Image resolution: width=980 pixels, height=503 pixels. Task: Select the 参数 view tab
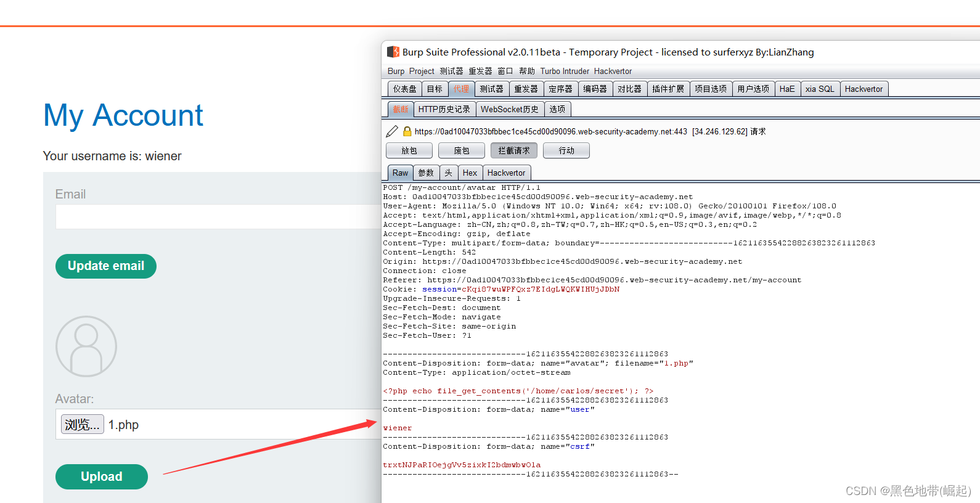tap(426, 173)
